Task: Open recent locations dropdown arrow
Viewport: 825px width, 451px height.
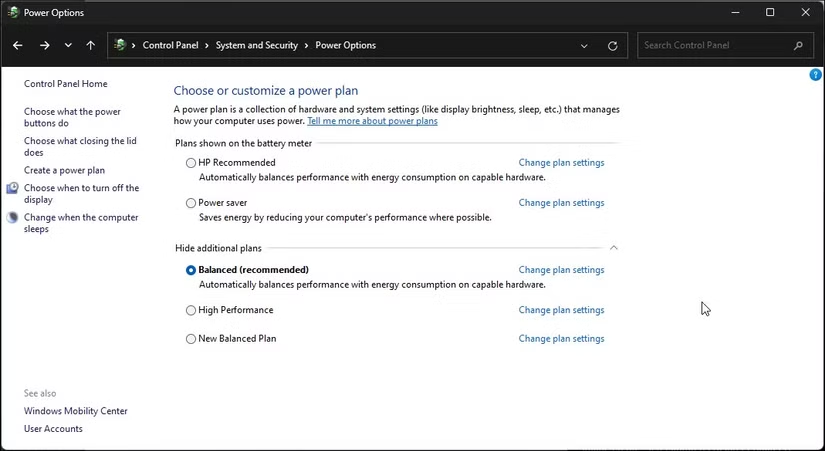Action: point(68,45)
